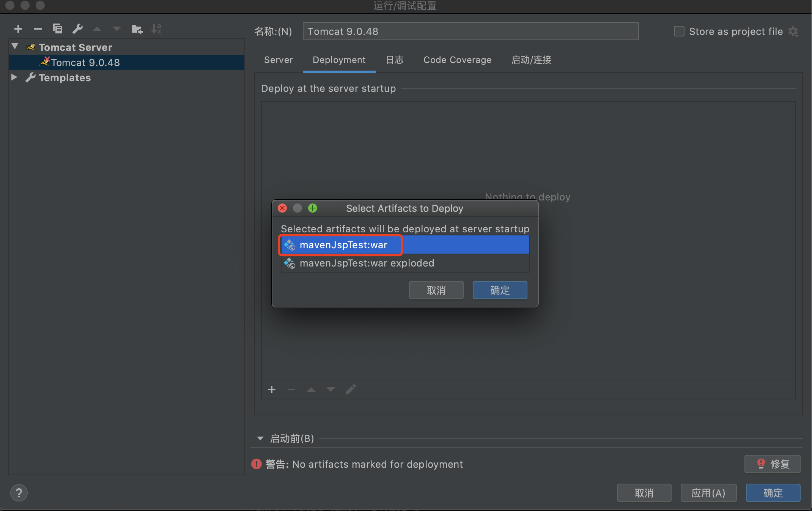Screen dimensions: 812x511
Task: Click the 应用(A) apply button
Action: coord(709,493)
